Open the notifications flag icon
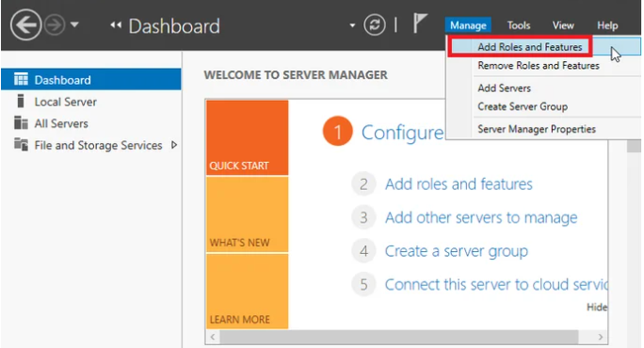This screenshot has height=348, width=644. [x=420, y=23]
